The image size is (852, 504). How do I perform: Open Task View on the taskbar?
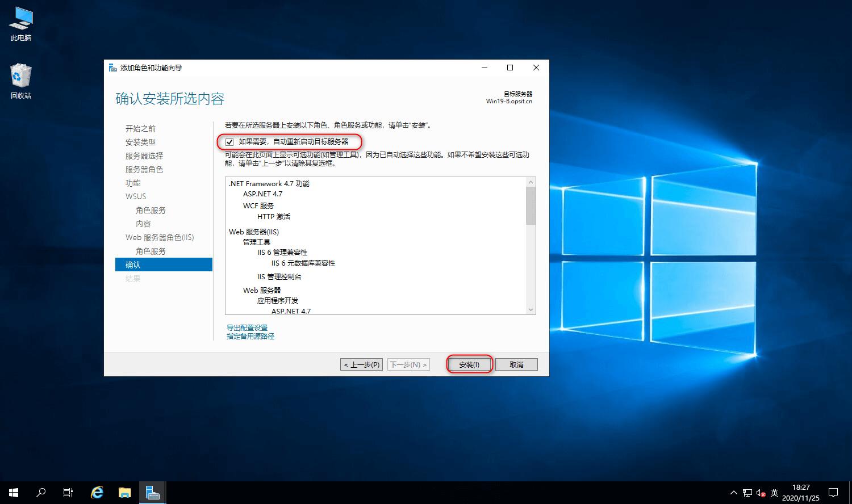coord(68,493)
